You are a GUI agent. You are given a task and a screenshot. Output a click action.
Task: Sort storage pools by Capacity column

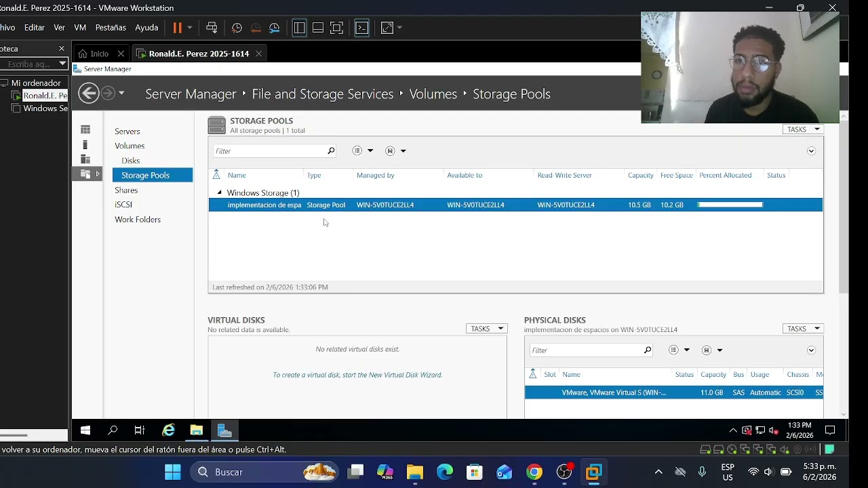coord(640,176)
